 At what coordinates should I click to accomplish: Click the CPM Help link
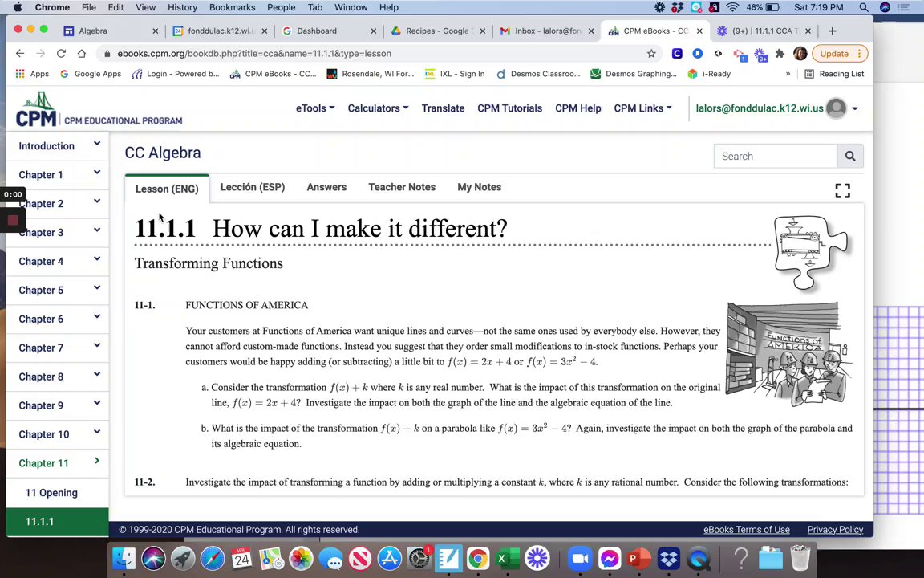pos(578,108)
